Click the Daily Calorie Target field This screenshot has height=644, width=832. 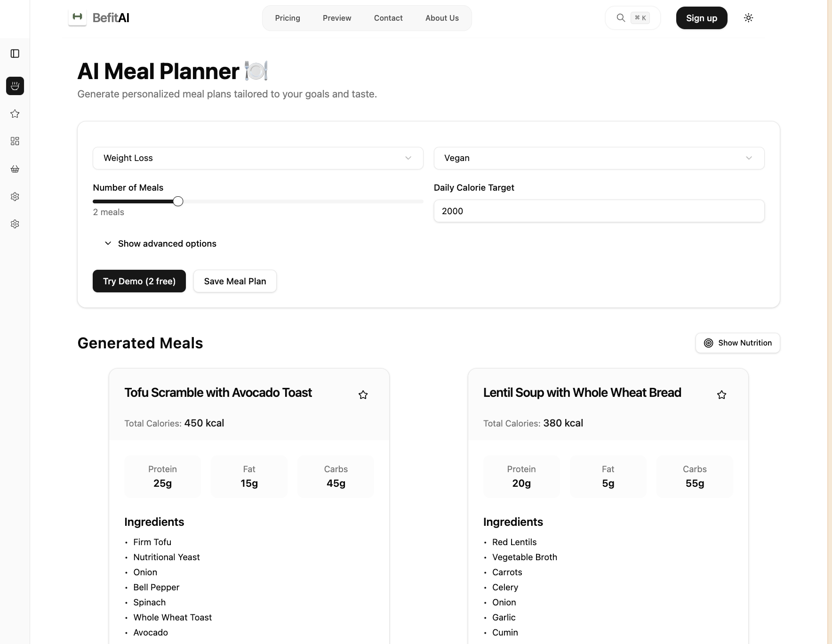pyautogui.click(x=599, y=211)
